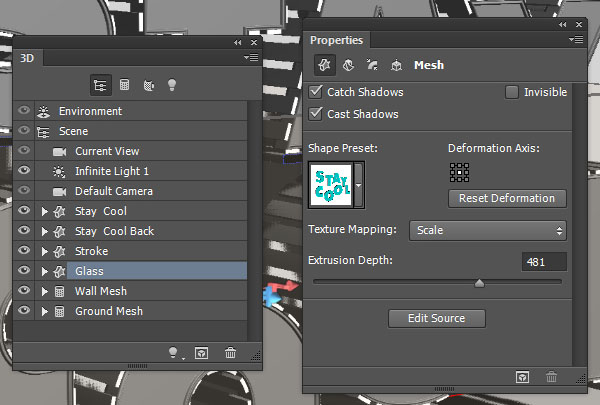
Task: Hide the Stay Cool Back mesh
Action: tap(24, 230)
